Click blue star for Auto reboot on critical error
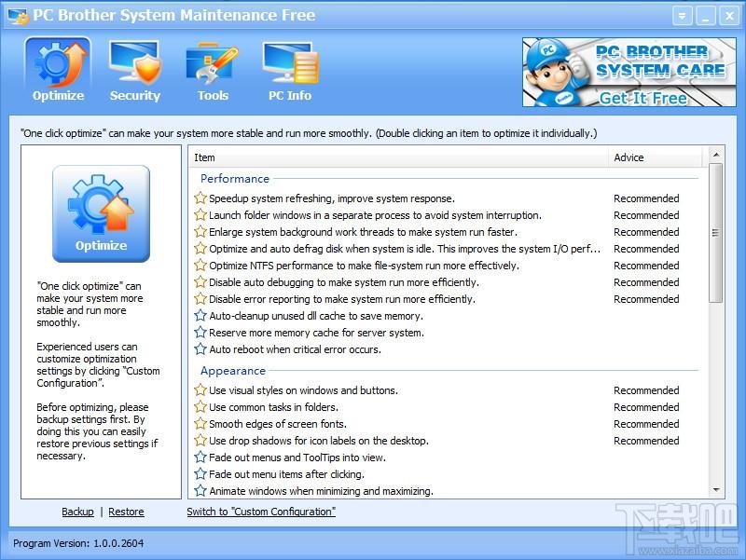The width and height of the screenshot is (746, 560). point(200,348)
